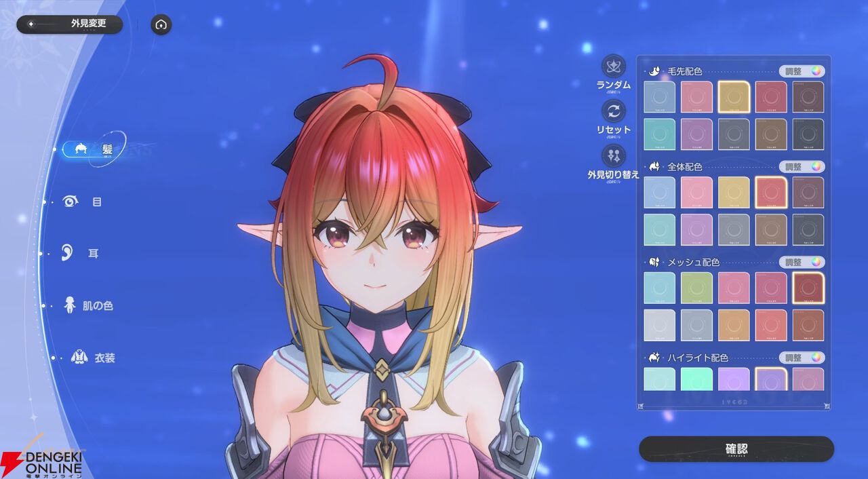Select bright aqua green swatch in ハイライト配色
The image size is (868, 479).
pos(697,379)
